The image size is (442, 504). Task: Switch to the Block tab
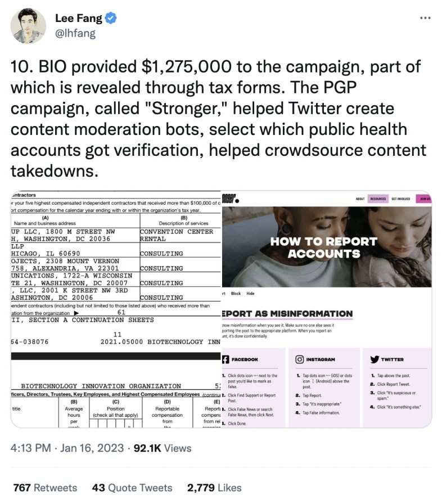[236, 294]
